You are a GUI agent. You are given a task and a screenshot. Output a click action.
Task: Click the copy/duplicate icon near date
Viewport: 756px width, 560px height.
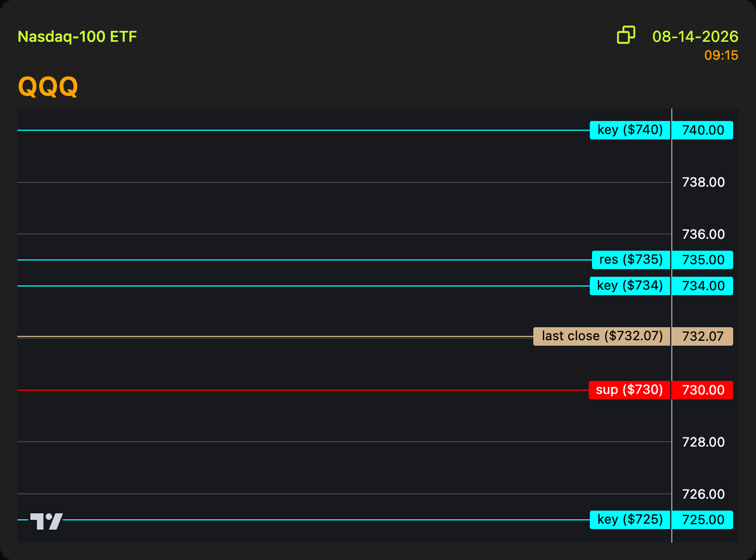click(x=626, y=35)
